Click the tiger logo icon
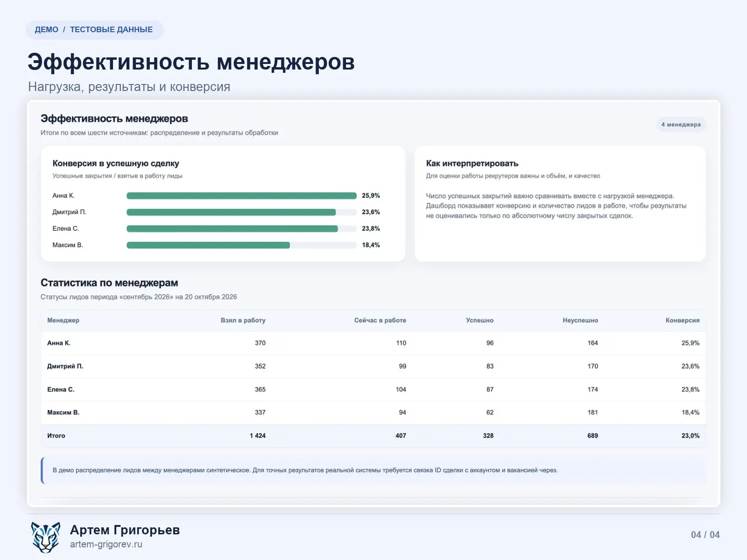 tap(46, 537)
